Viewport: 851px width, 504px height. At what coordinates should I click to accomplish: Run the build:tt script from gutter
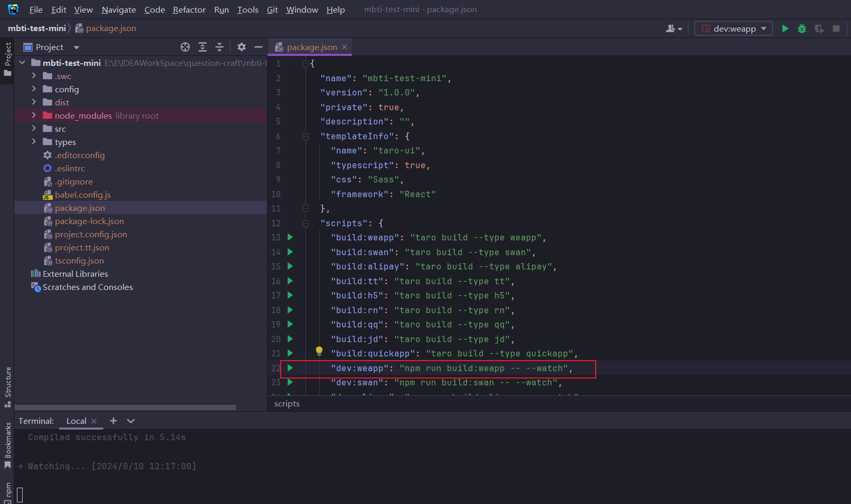[290, 281]
